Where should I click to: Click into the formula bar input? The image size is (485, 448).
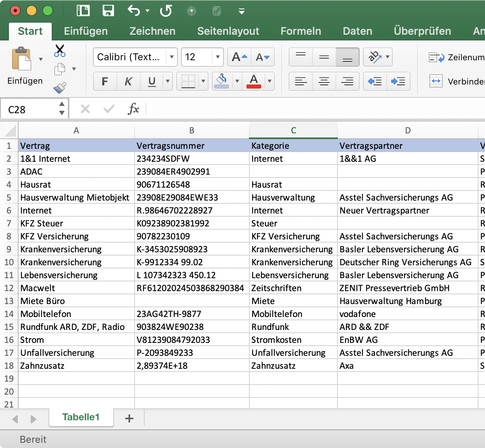point(315,109)
